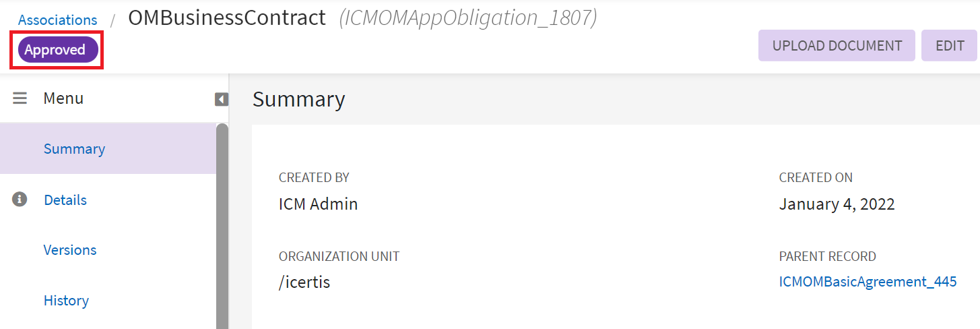
Task: Click the EDIT button
Action: pyautogui.click(x=950, y=46)
